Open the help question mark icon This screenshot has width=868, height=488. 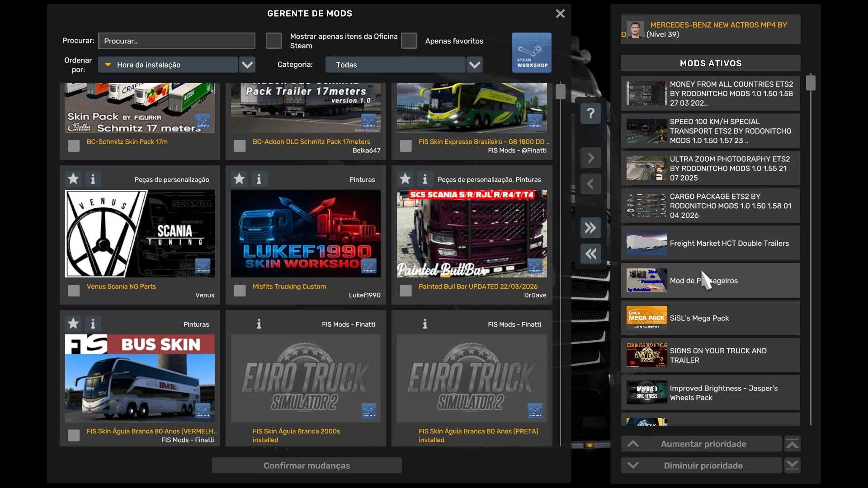coord(591,113)
